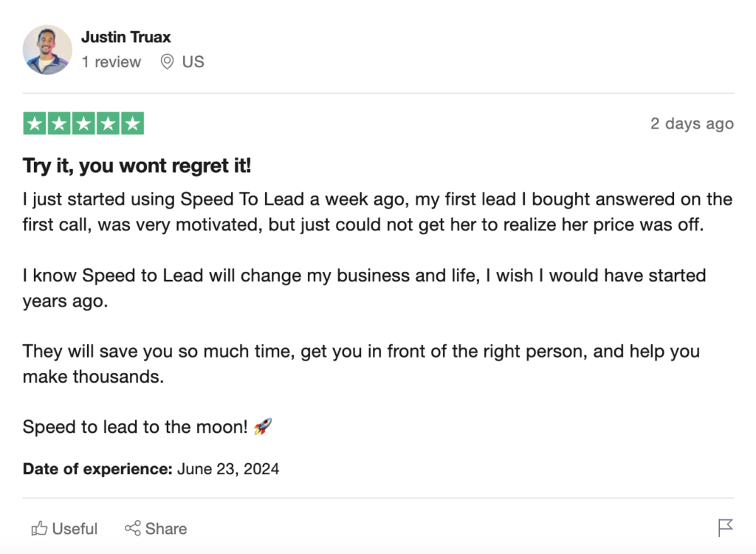The image size is (756, 554).
Task: Open the Justin Truax reviewer name link
Action: (x=126, y=37)
